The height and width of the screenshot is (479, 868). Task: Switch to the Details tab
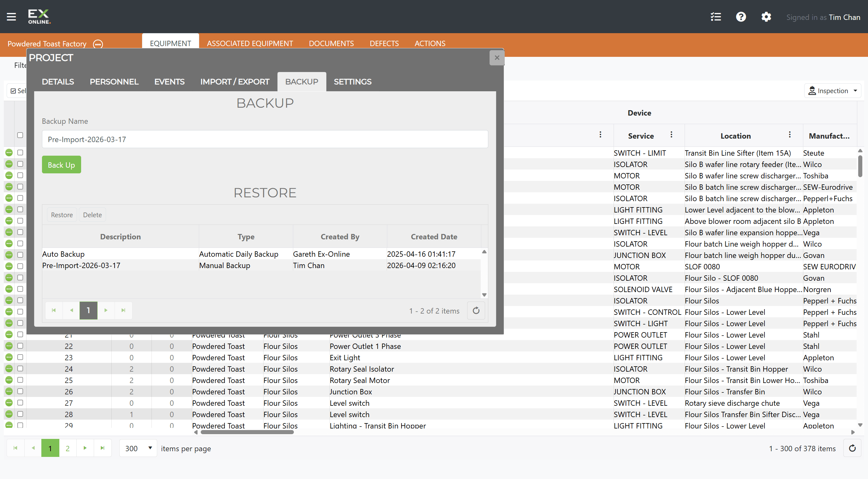[x=58, y=81]
